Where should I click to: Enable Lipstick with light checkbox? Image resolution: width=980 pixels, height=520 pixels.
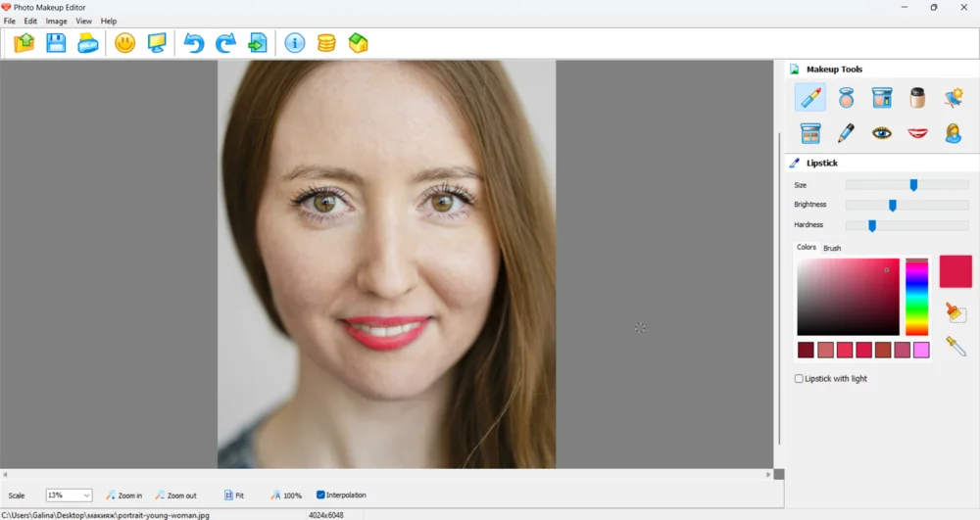point(799,379)
